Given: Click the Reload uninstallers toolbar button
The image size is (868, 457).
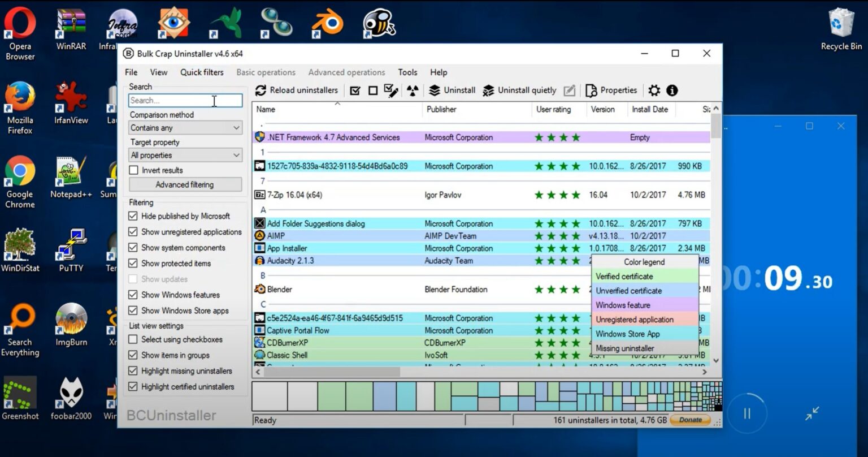Looking at the screenshot, I should 296,90.
